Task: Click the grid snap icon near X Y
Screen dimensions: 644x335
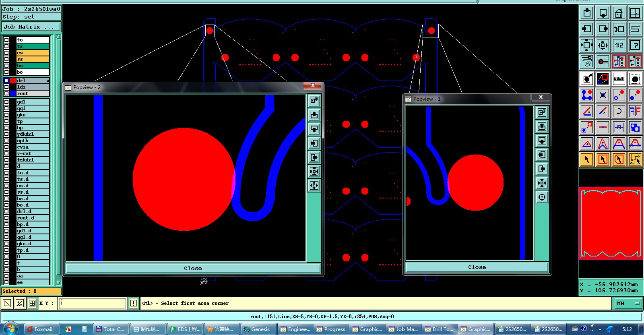Action: coord(32,303)
